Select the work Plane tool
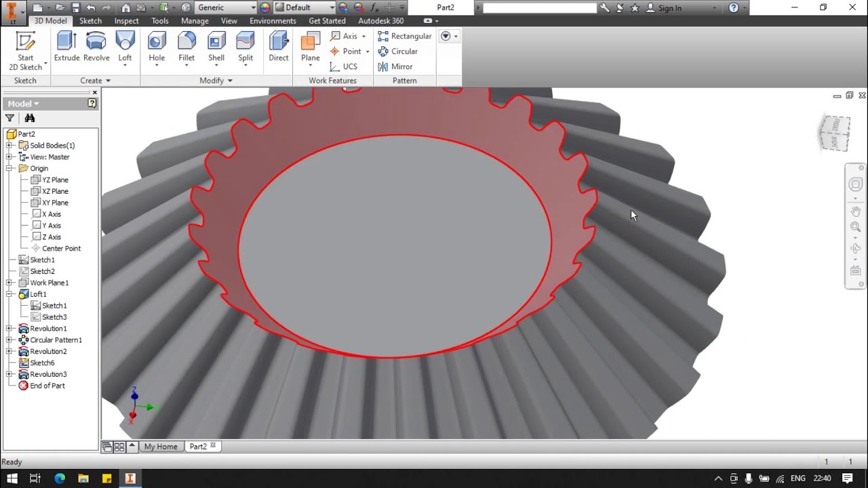The image size is (868, 488). click(311, 49)
